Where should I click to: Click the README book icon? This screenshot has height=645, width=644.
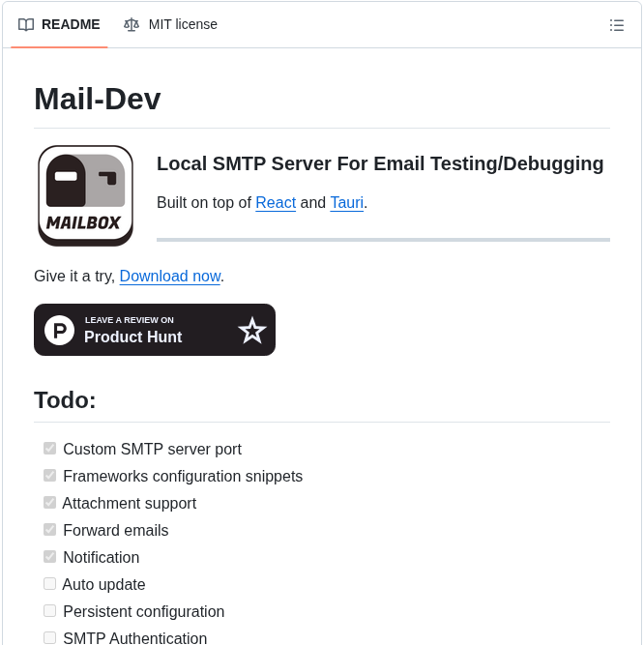point(26,25)
